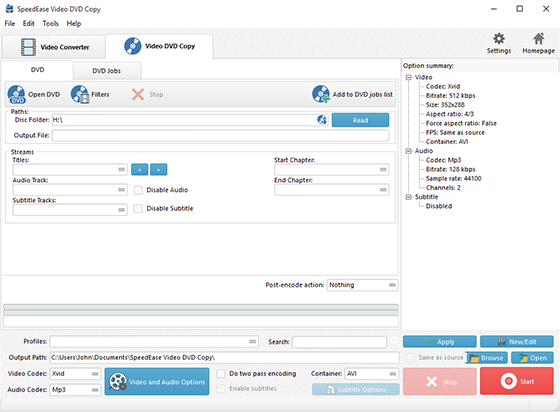Open the Container dropdown showing AVI
Screen dimensions: 560x412
coord(371,374)
